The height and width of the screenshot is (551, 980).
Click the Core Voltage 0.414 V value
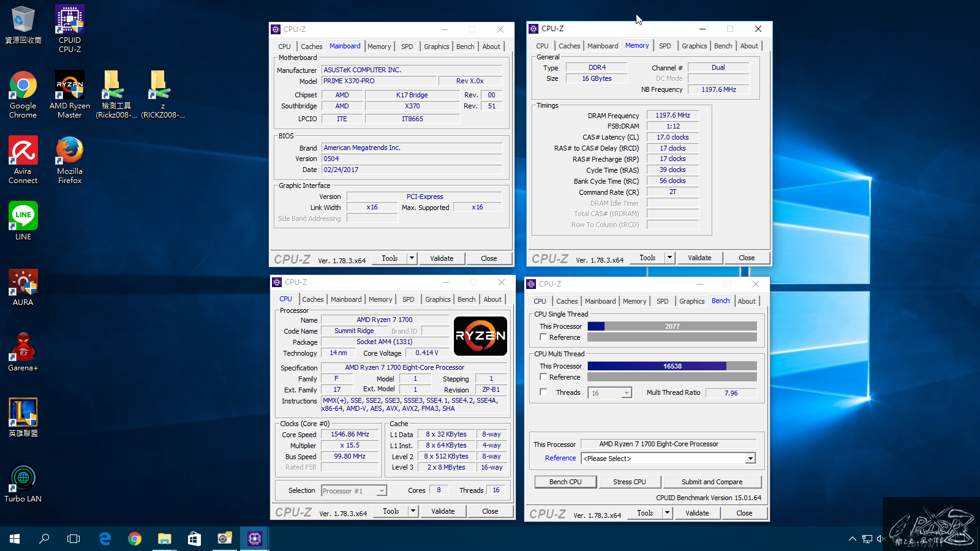click(426, 353)
